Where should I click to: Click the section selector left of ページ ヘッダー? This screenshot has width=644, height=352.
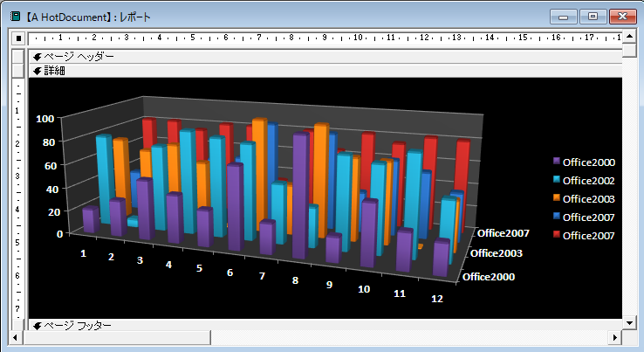(17, 56)
